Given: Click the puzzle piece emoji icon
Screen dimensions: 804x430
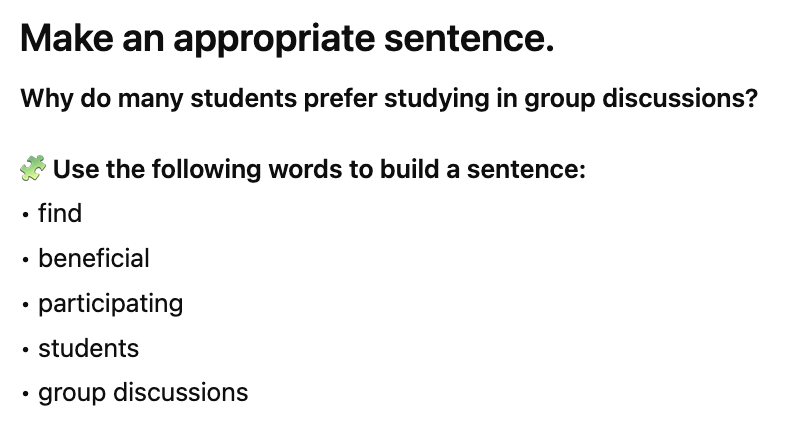Looking at the screenshot, I should point(33,168).
